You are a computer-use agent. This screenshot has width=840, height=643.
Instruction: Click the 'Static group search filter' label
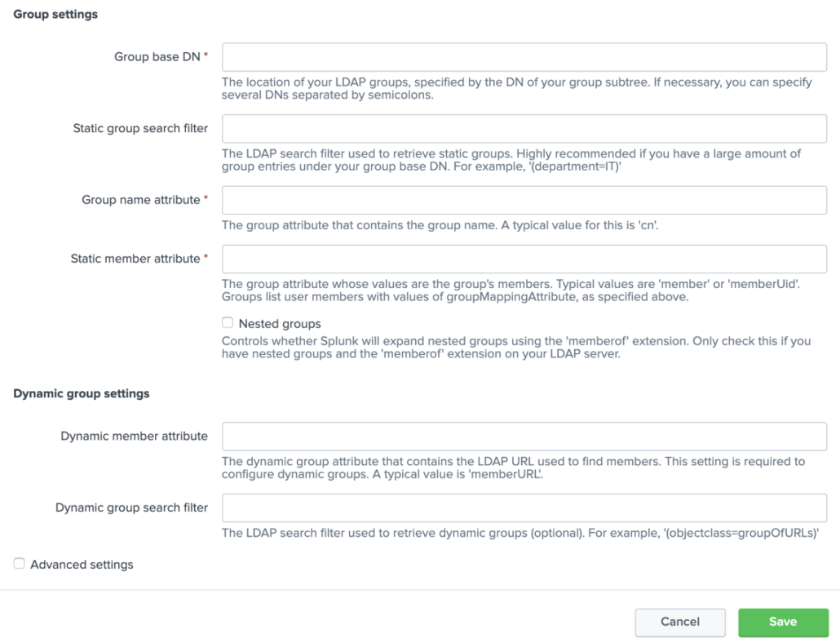pos(140,129)
